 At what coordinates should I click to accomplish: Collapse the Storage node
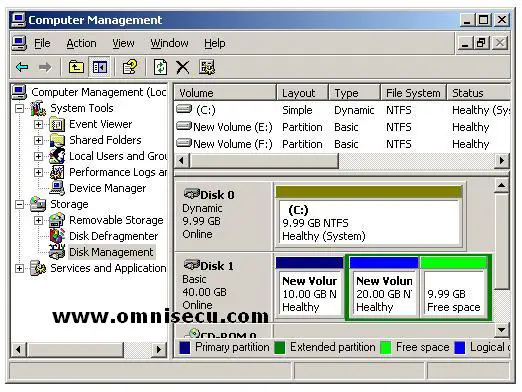[x=19, y=204]
